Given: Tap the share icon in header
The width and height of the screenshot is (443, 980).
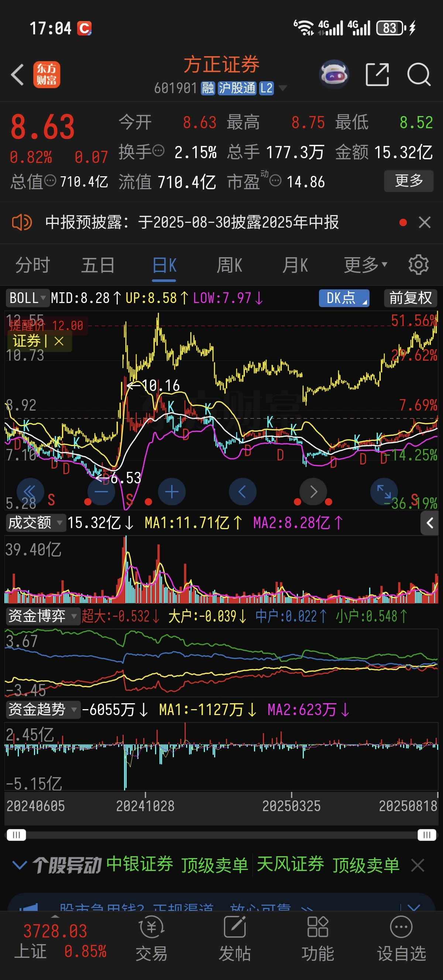Looking at the screenshot, I should click(x=377, y=75).
